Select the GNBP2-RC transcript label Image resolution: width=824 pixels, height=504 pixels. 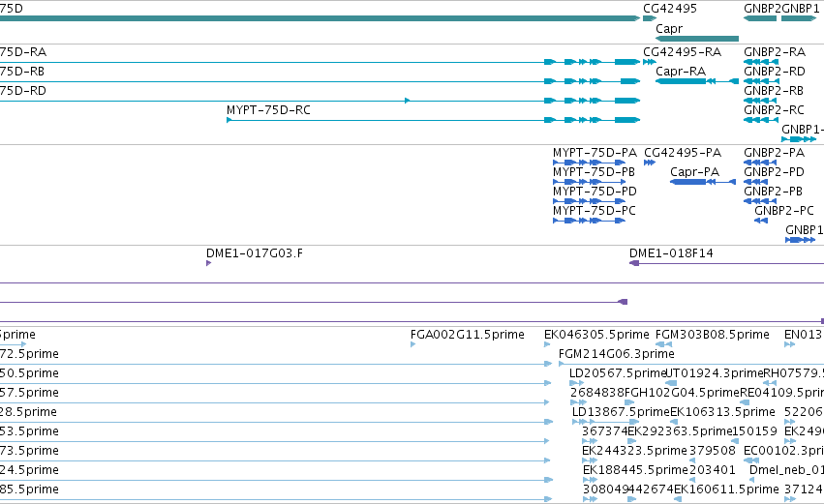pyautogui.click(x=774, y=110)
